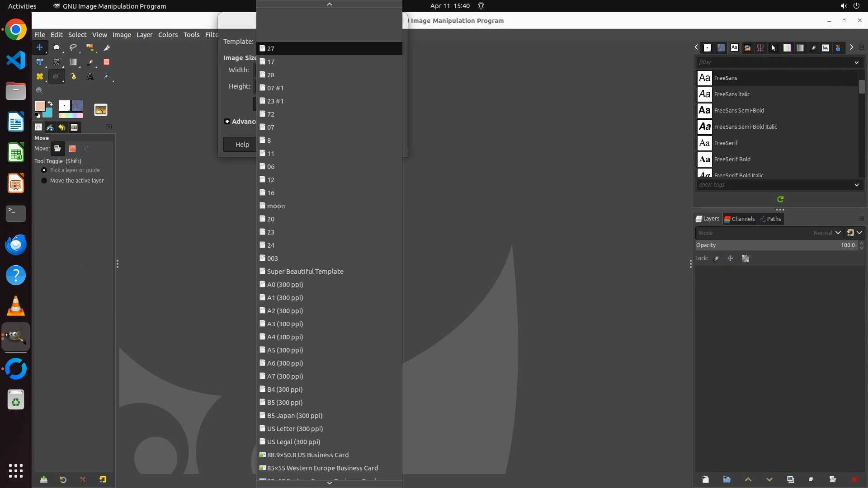
Task: Refresh the fonts list
Action: click(x=780, y=199)
